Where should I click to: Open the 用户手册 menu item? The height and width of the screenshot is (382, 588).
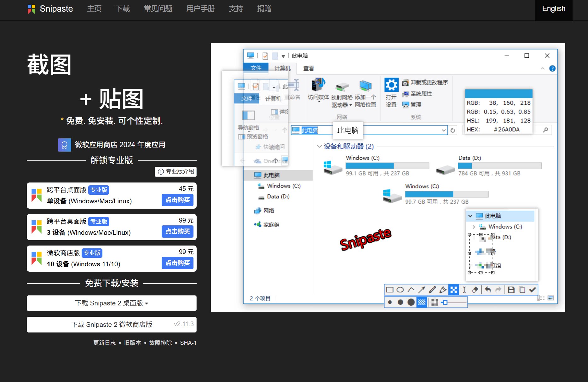[x=200, y=9]
